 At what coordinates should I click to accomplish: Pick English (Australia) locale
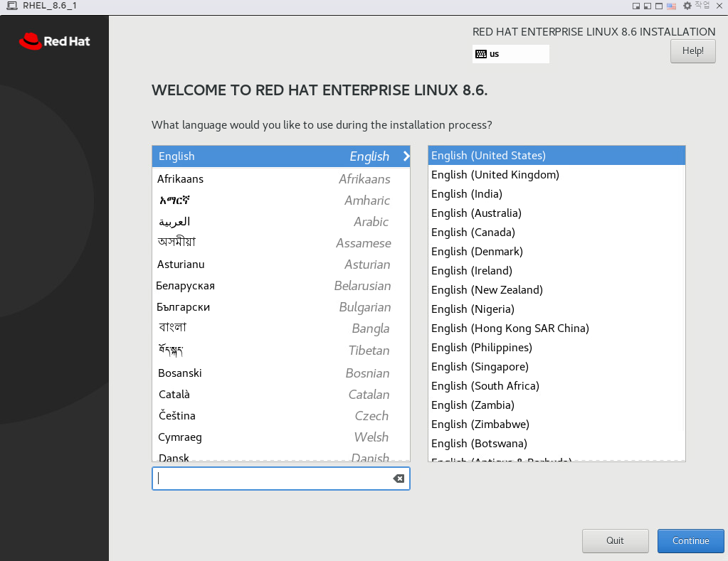[x=556, y=213]
